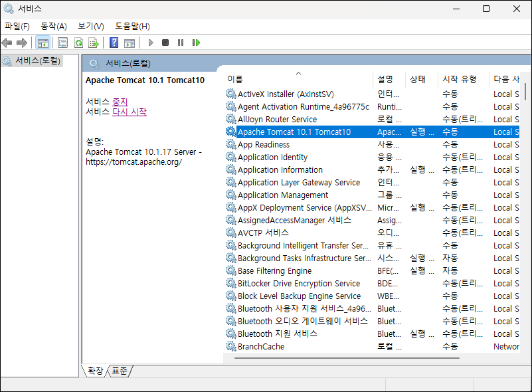
Task: Select Background Intelligent Transfer Service row text
Action: [x=303, y=245]
